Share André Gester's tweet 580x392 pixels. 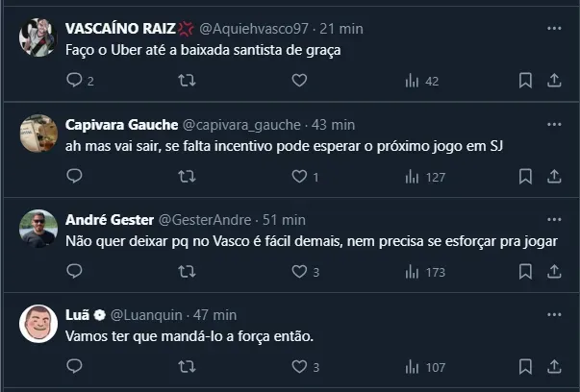pyautogui.click(x=554, y=272)
